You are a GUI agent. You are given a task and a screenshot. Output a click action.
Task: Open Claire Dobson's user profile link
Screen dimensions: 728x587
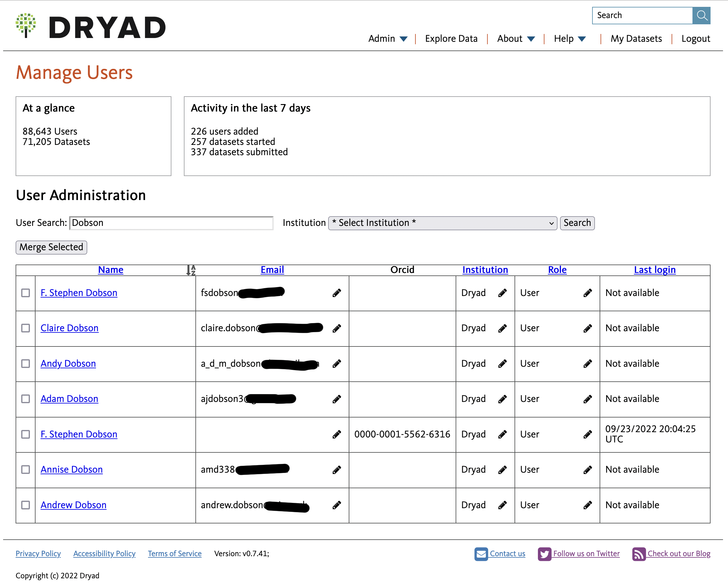tap(69, 328)
